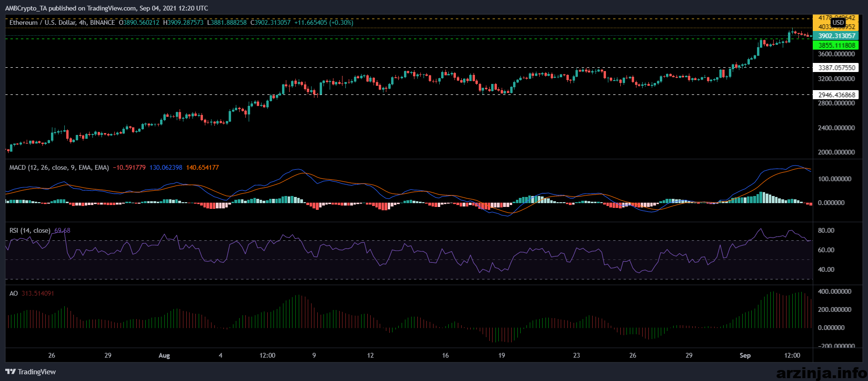Viewport: 868px width, 381px height.
Task: Click the Sep date marker on time axis
Action: (745, 355)
